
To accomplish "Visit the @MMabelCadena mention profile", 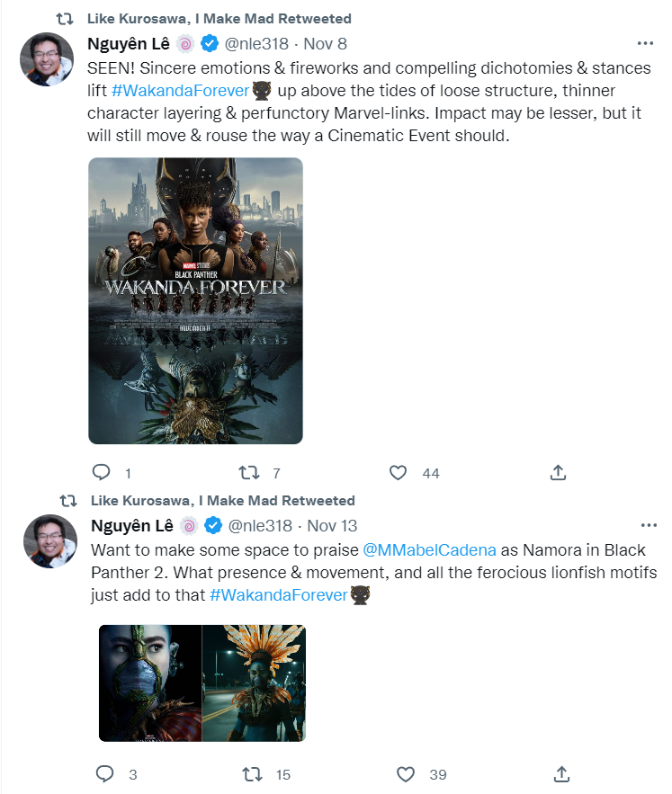I will 429,550.
